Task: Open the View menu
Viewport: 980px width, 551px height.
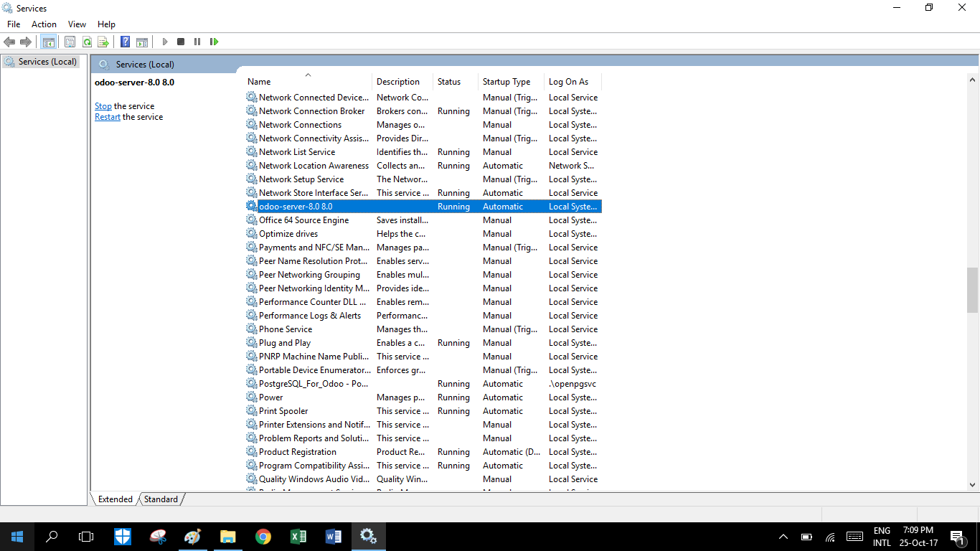Action: click(77, 24)
